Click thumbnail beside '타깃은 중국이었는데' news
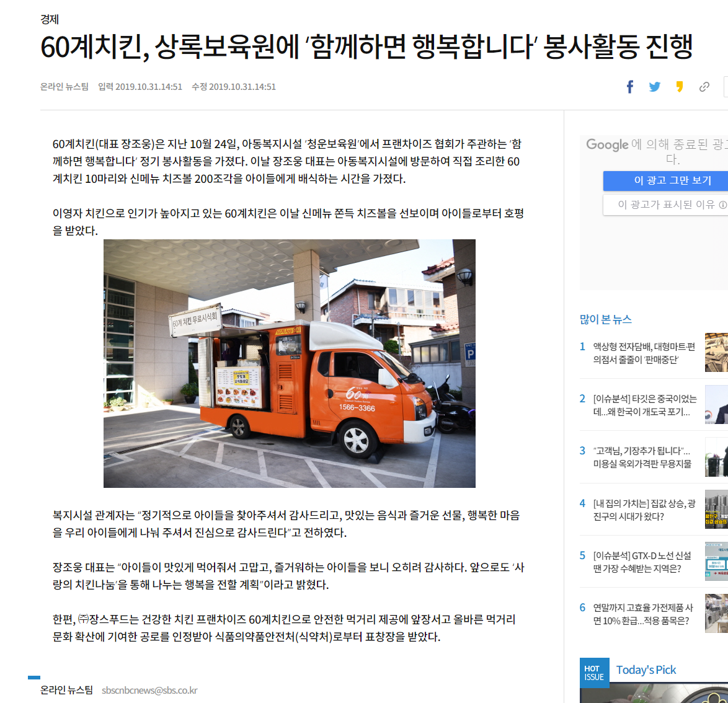Viewport: 728px width, 703px height. click(x=716, y=405)
